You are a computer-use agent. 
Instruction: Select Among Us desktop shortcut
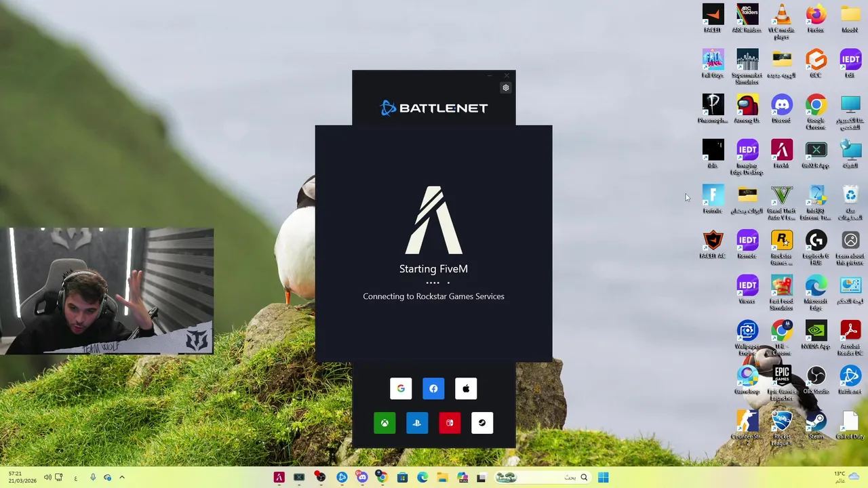coord(747,109)
